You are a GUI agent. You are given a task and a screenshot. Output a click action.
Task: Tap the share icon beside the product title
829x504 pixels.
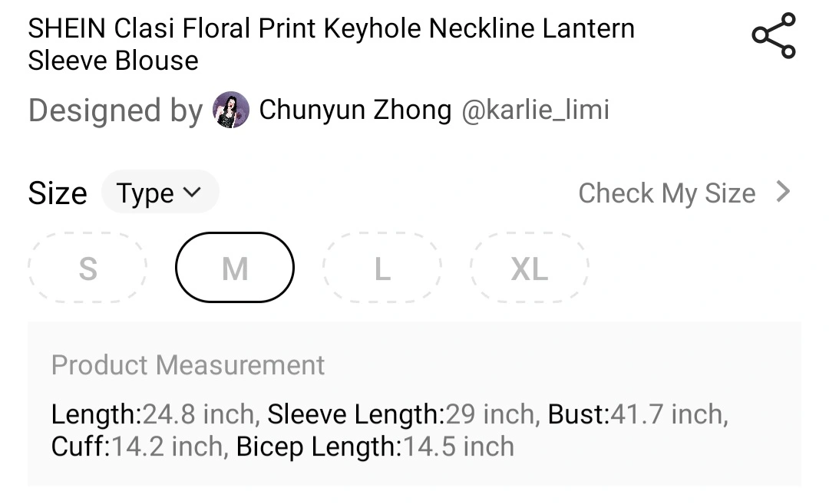[774, 35]
